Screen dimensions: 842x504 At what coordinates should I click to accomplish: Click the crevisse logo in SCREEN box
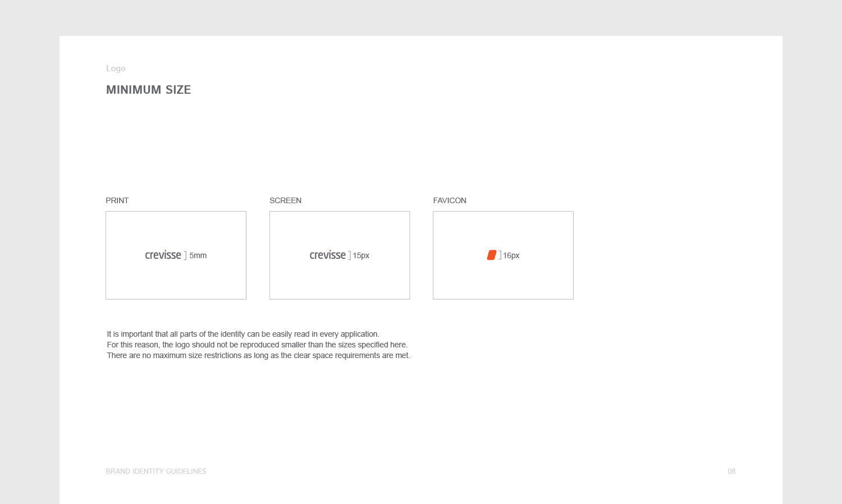(327, 255)
